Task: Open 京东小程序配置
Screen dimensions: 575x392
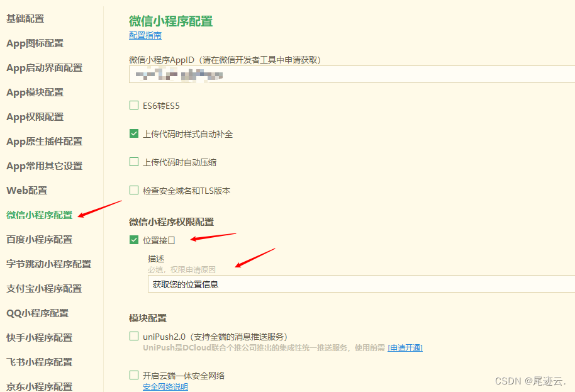Action: click(40, 386)
